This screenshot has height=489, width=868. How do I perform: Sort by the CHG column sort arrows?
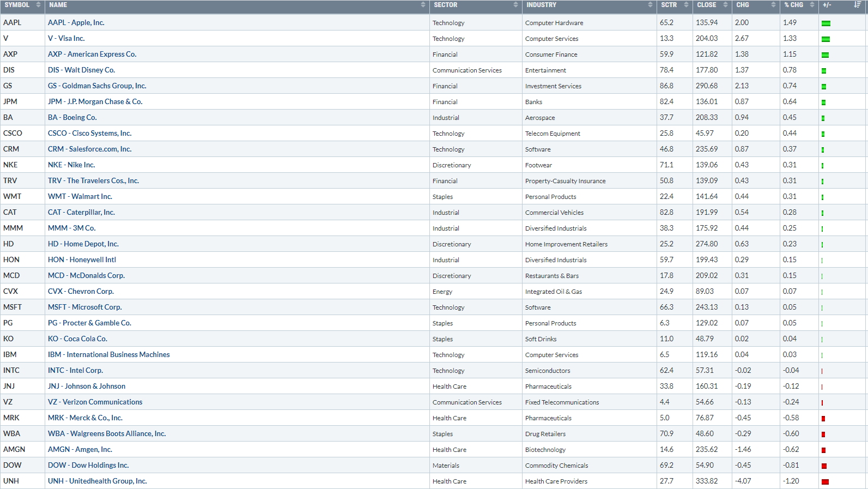pyautogui.click(x=773, y=5)
